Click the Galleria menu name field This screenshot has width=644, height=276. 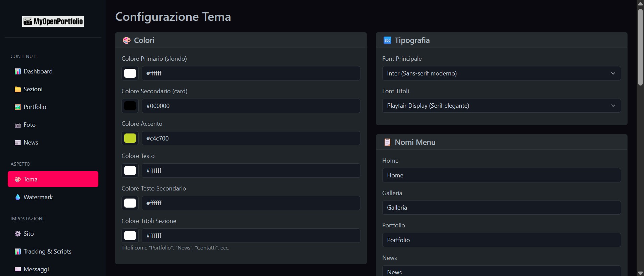point(501,208)
